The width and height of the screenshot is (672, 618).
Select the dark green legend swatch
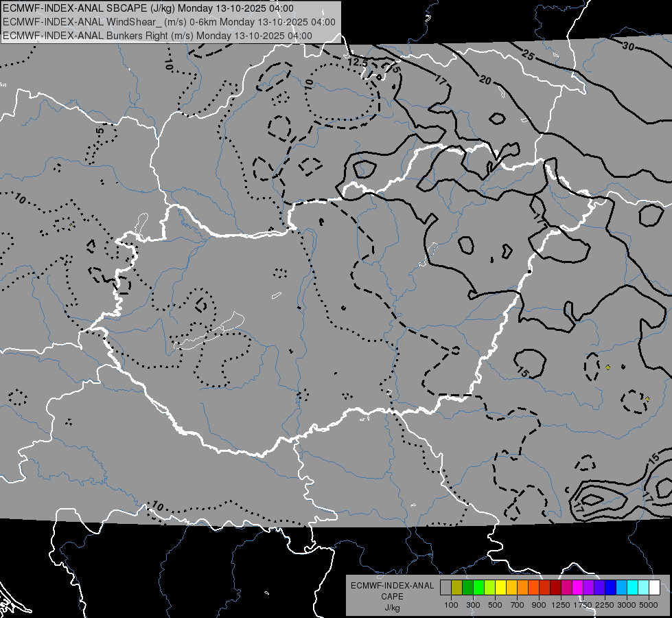(467, 587)
